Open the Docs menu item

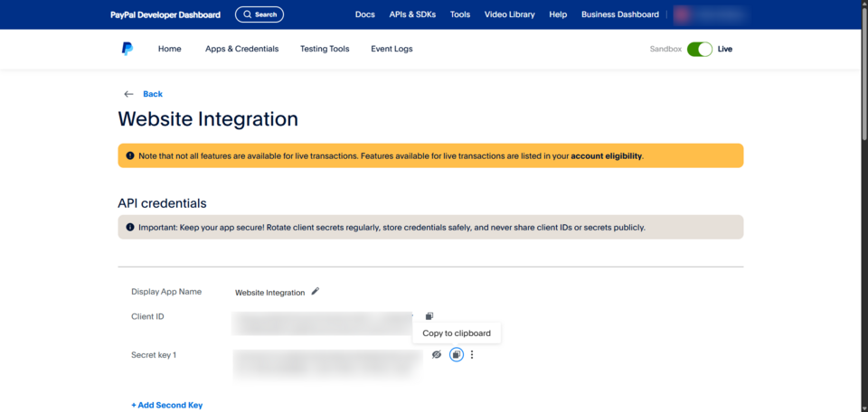click(x=364, y=14)
